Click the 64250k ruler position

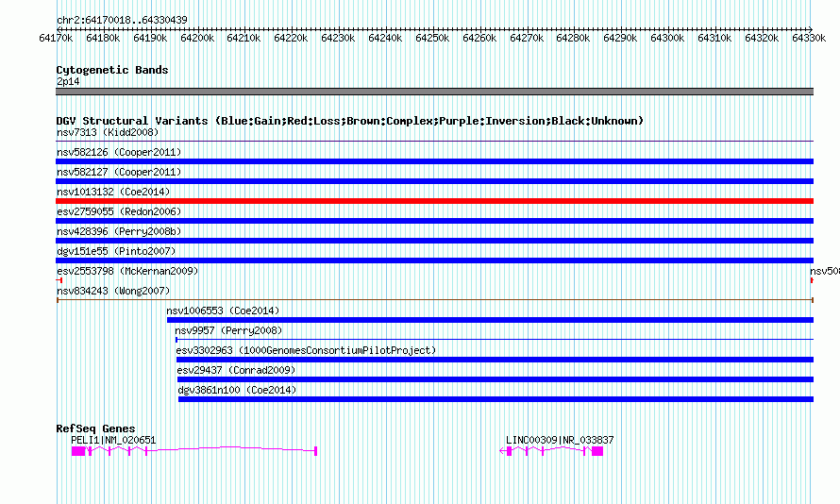tap(432, 38)
